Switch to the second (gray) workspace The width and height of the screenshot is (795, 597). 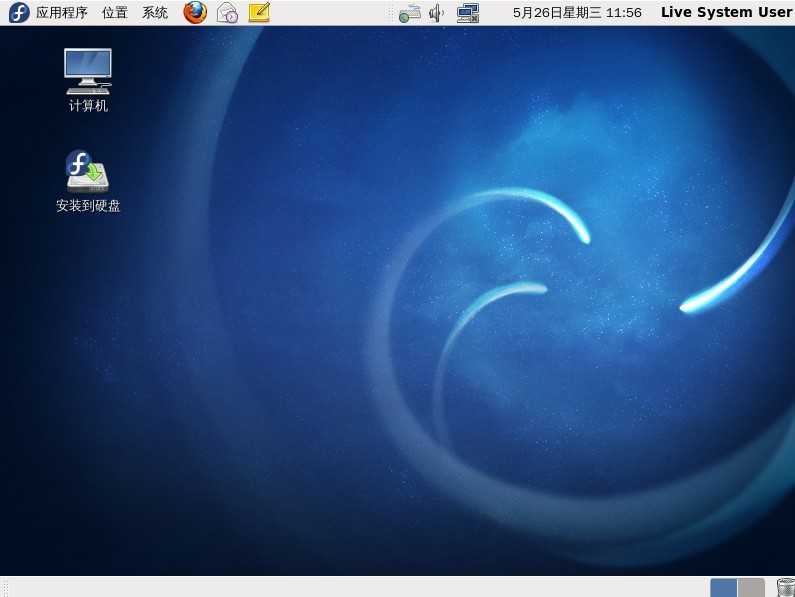(x=751, y=587)
